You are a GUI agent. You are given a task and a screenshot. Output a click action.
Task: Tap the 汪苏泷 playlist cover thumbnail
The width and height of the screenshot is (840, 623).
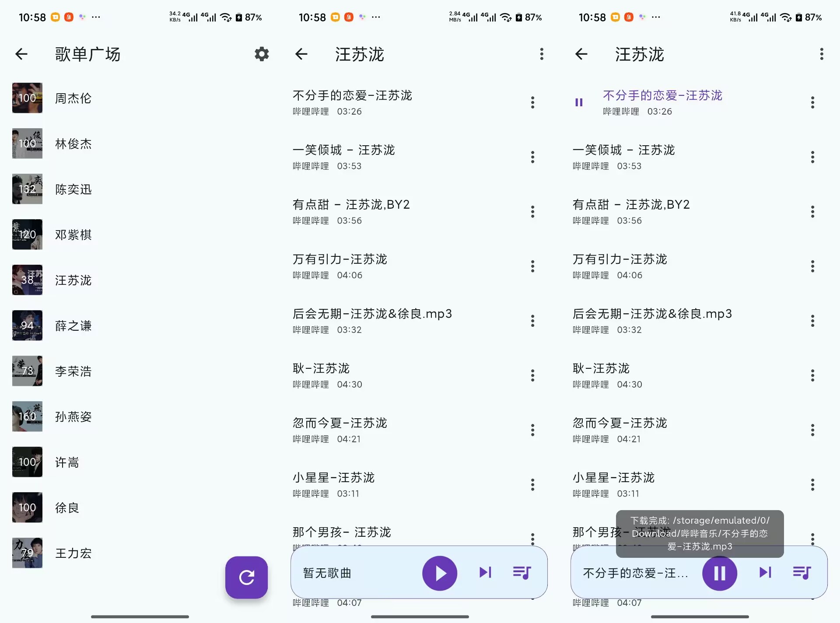pyautogui.click(x=27, y=280)
